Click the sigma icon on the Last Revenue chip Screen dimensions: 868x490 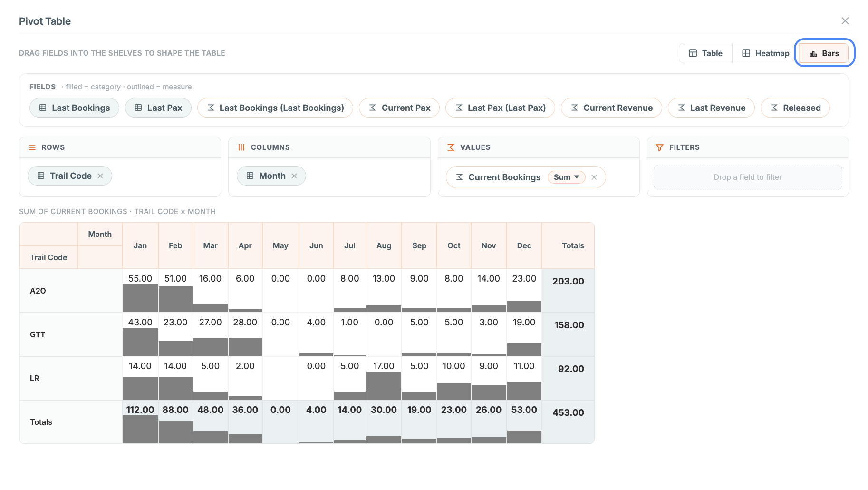click(682, 108)
